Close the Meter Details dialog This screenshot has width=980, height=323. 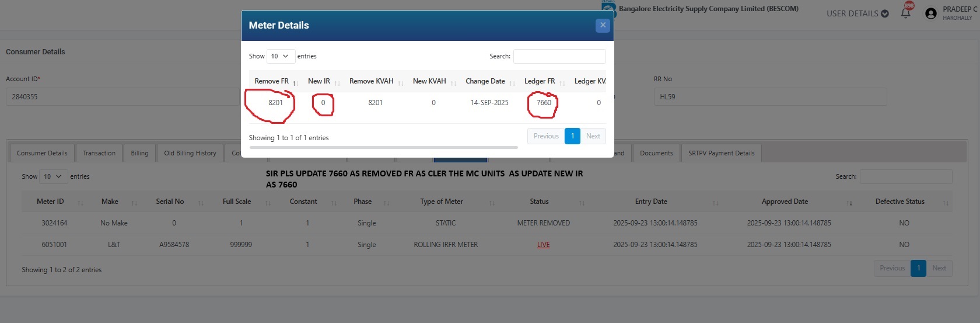(x=603, y=25)
